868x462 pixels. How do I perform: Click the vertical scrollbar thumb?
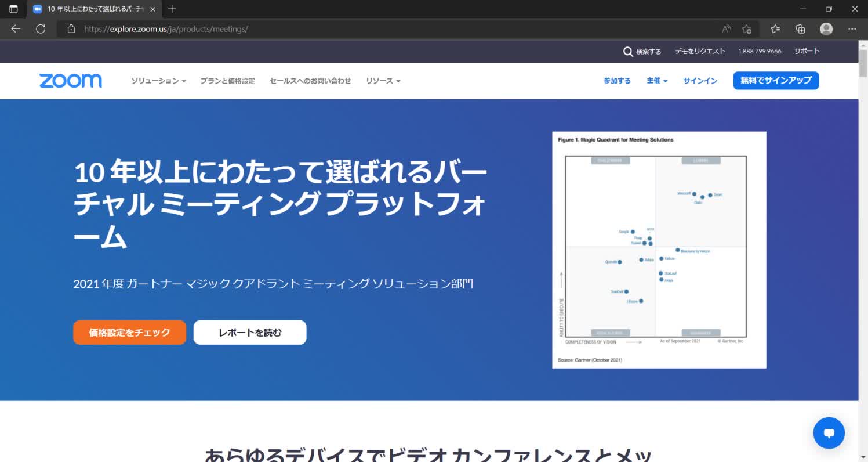pyautogui.click(x=863, y=63)
